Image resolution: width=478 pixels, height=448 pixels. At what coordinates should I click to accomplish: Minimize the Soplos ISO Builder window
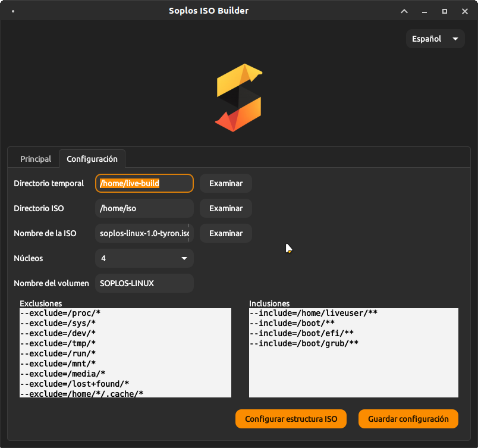click(x=424, y=11)
